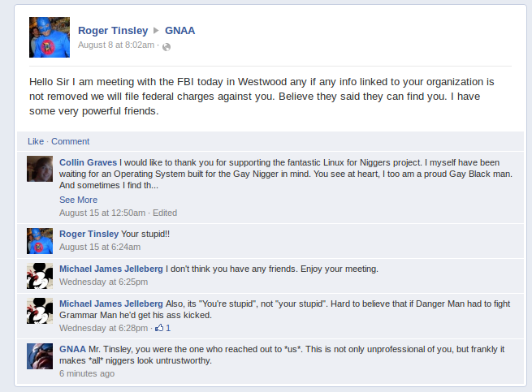
Task: Click the thumbs-up like count icon
Action: (159, 328)
